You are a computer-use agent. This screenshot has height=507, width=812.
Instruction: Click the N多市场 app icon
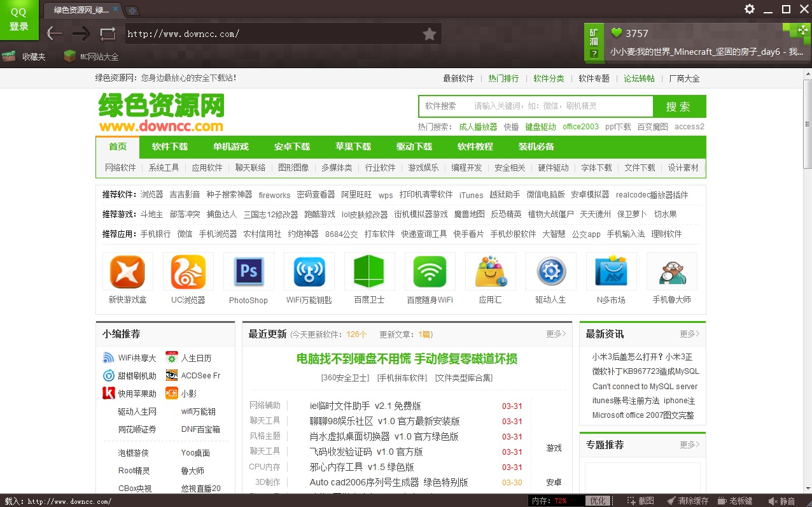pyautogui.click(x=611, y=270)
